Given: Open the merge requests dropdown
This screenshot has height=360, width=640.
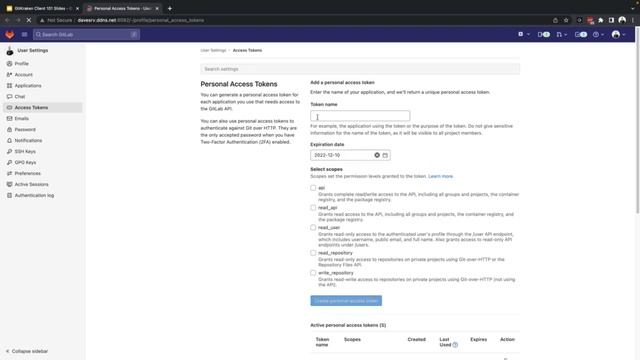Looking at the screenshot, I should (562, 35).
